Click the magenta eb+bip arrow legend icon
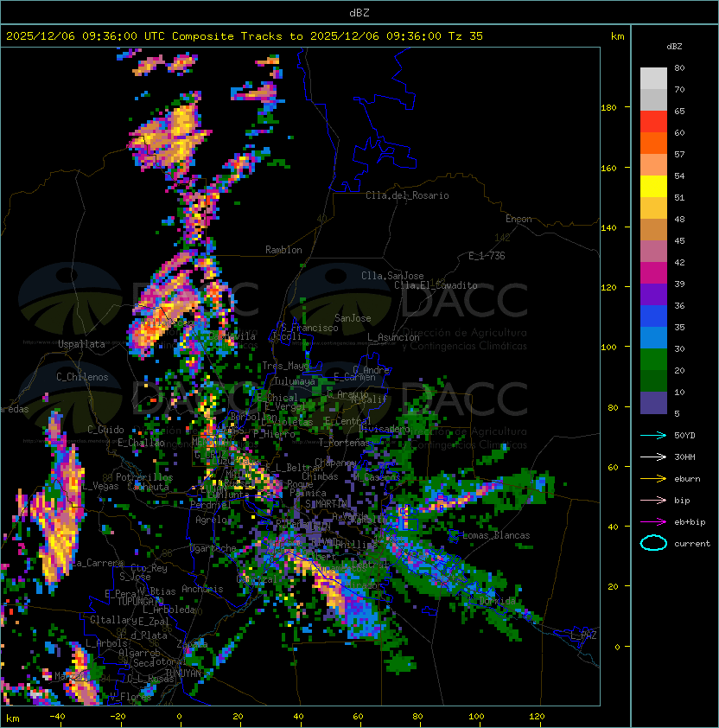The height and width of the screenshot is (728, 719). [x=653, y=522]
